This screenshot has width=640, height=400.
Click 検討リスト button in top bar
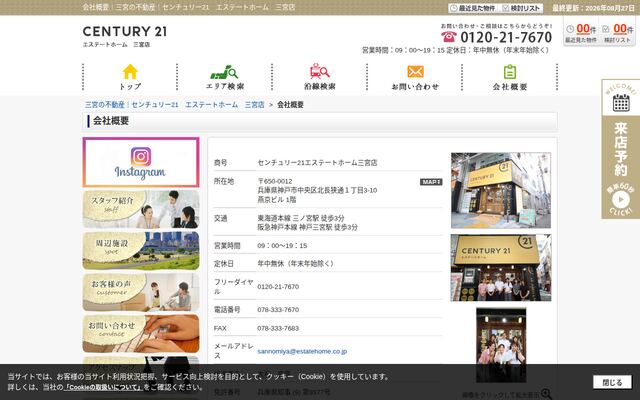(x=521, y=8)
